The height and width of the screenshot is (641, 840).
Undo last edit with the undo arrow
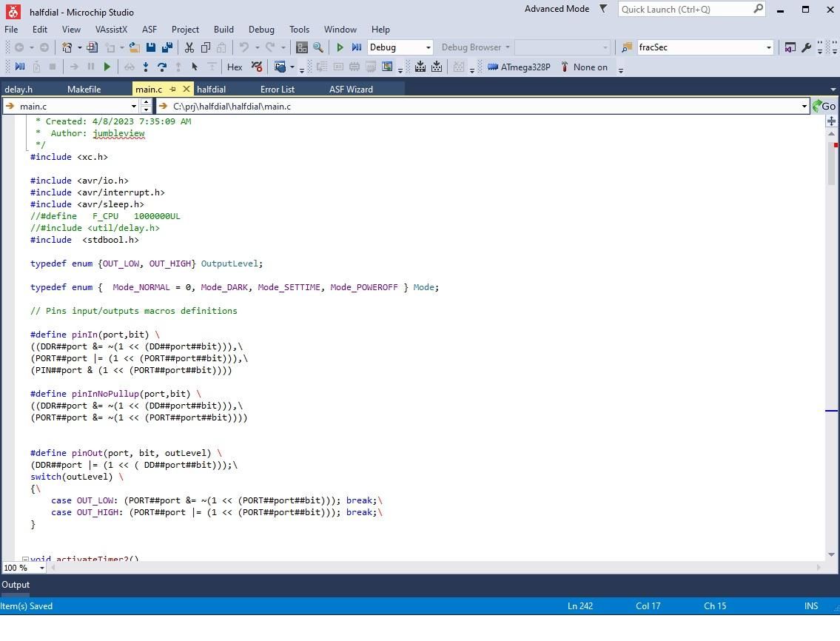(x=244, y=47)
